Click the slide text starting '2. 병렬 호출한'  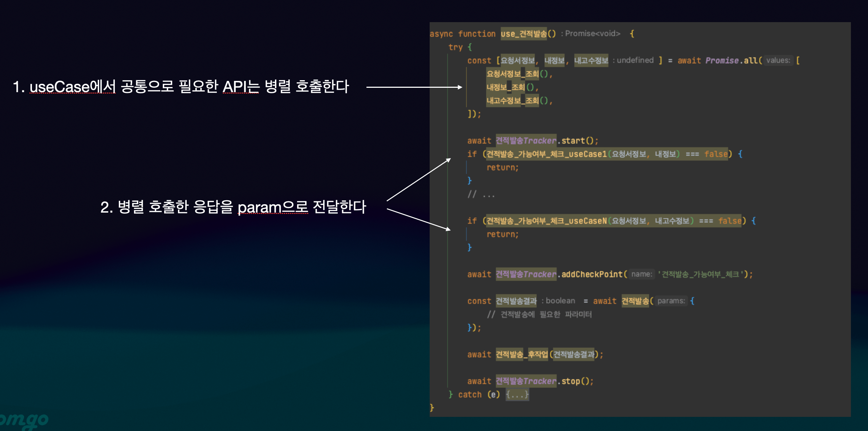point(233,207)
